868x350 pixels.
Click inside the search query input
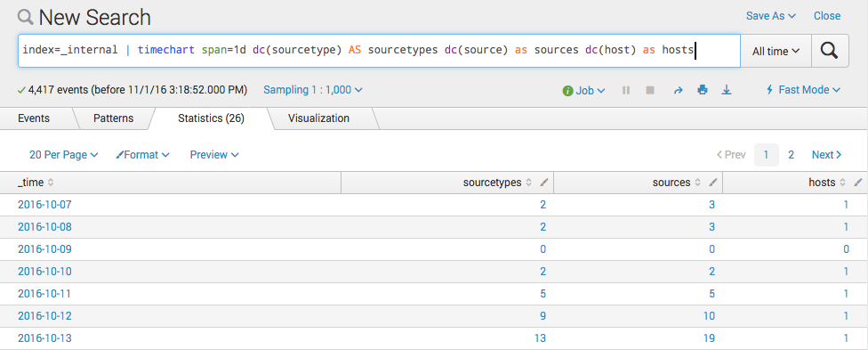click(x=379, y=51)
